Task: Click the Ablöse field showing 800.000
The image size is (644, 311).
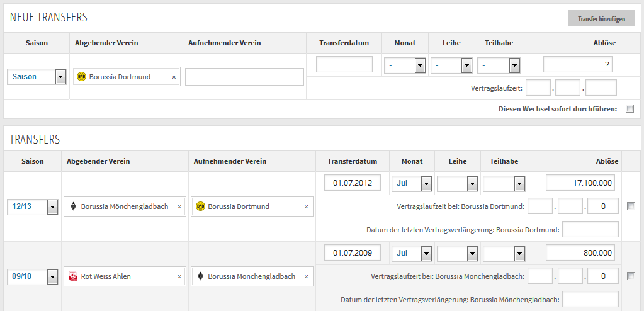Action: pyautogui.click(x=580, y=252)
